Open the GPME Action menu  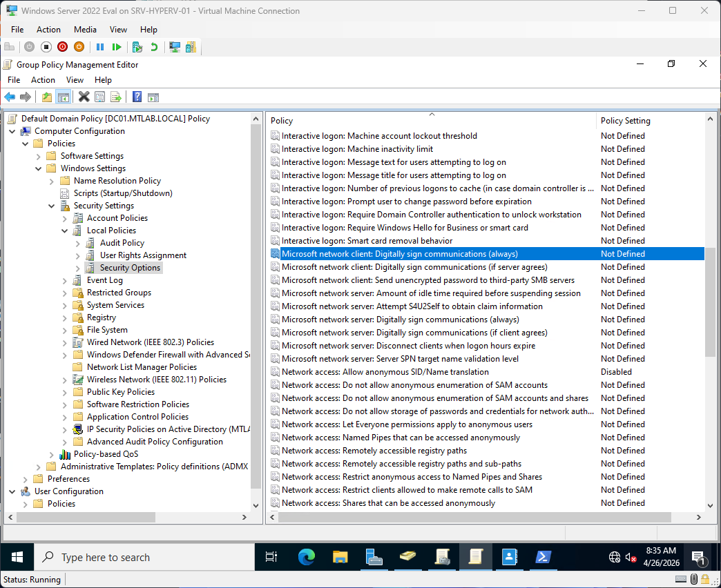click(43, 80)
